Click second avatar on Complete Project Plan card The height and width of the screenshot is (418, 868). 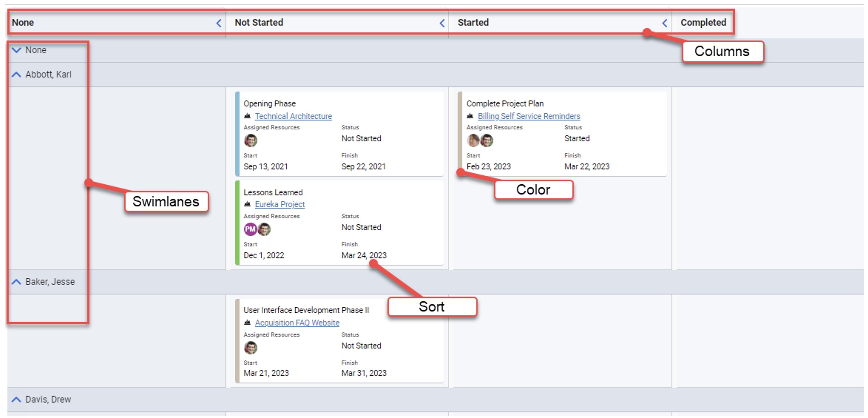pos(487,140)
